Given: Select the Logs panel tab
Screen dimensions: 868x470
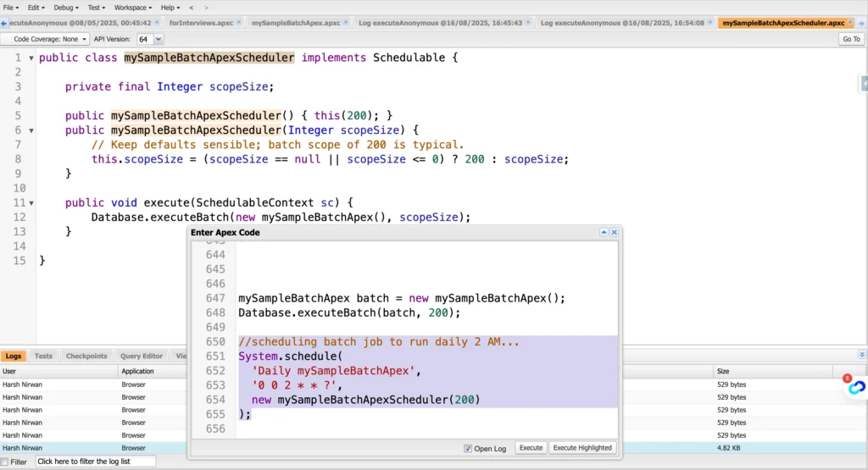Looking at the screenshot, I should point(14,356).
